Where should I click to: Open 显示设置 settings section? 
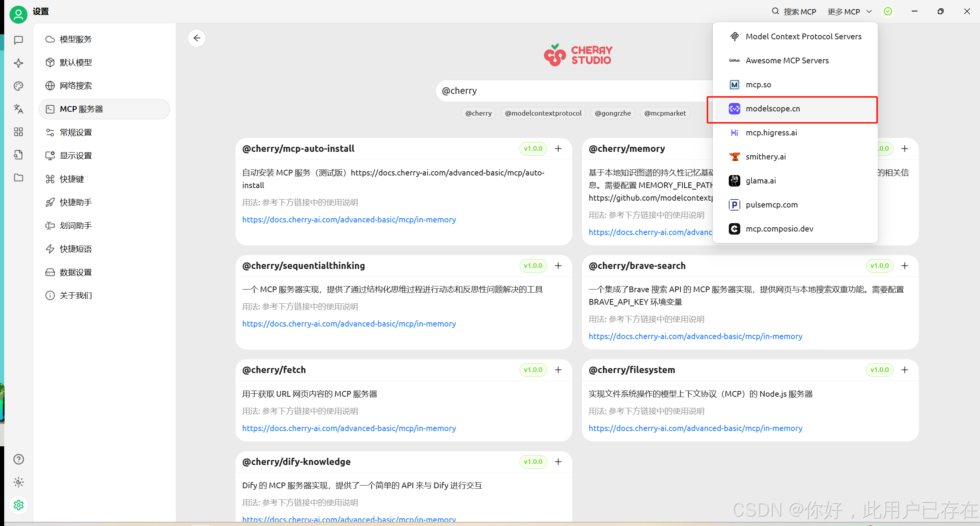click(x=104, y=156)
